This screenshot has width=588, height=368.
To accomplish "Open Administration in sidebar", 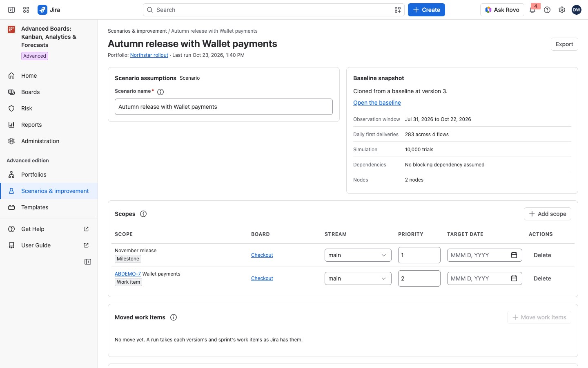I will (x=49, y=141).
